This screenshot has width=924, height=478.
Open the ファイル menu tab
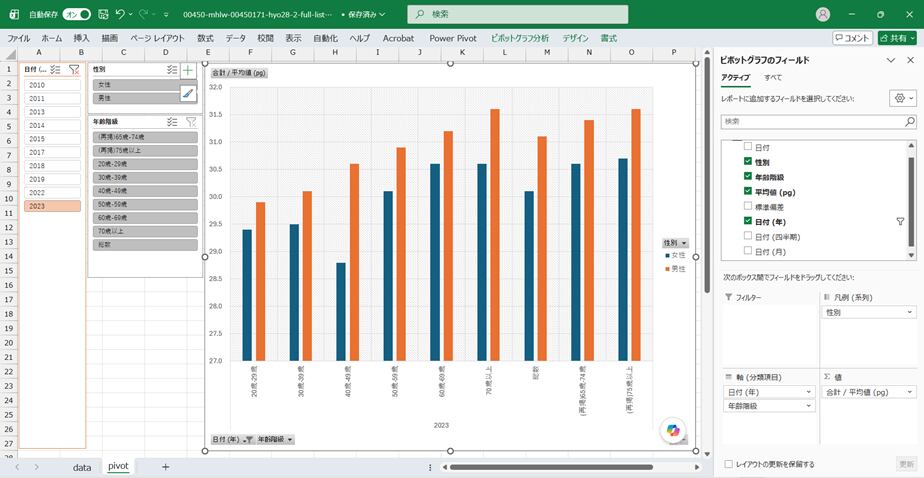pyautogui.click(x=18, y=38)
